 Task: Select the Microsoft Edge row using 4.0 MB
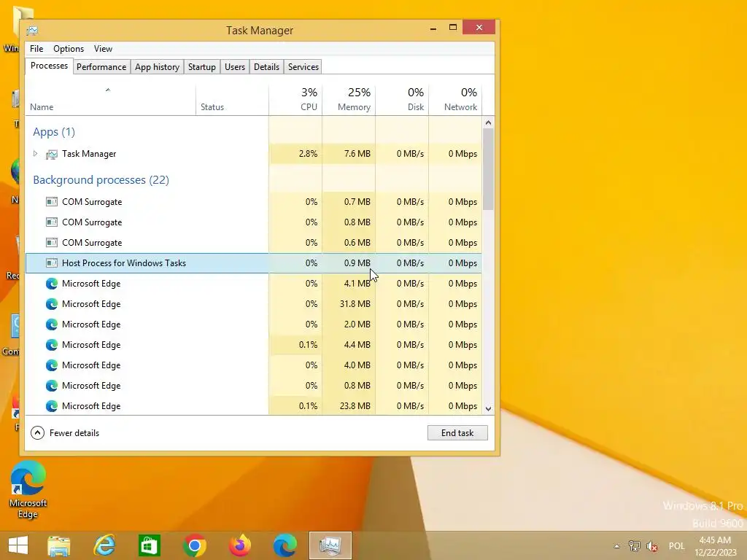(253, 365)
